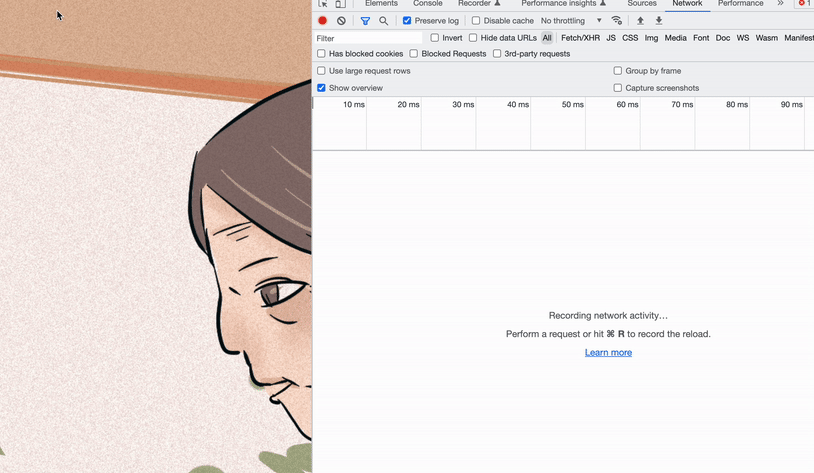Check Blocked Requests
The image size is (814, 473).
coord(414,53)
